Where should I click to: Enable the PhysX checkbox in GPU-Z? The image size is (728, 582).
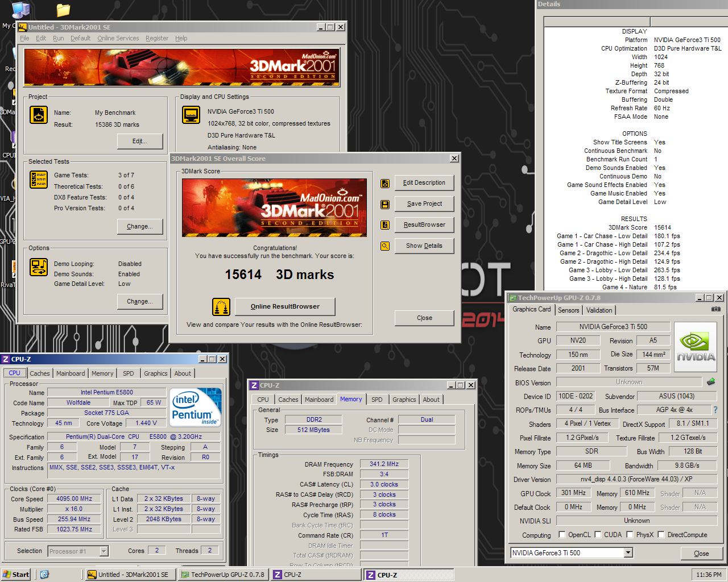(630, 535)
